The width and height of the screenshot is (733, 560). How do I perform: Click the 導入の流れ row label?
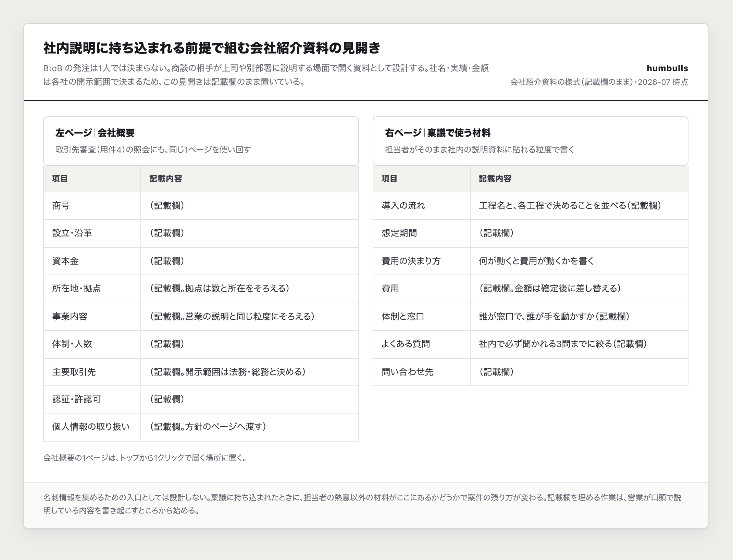coord(403,205)
